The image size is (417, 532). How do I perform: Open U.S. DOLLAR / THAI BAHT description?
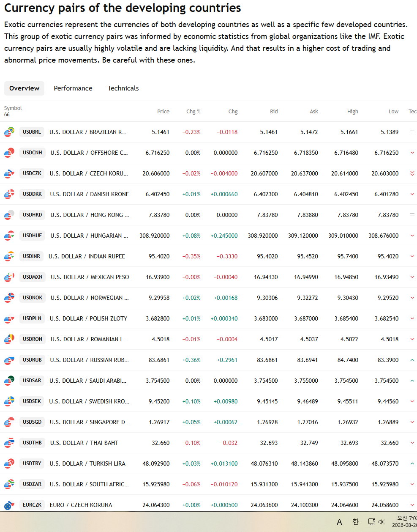pyautogui.click(x=84, y=443)
